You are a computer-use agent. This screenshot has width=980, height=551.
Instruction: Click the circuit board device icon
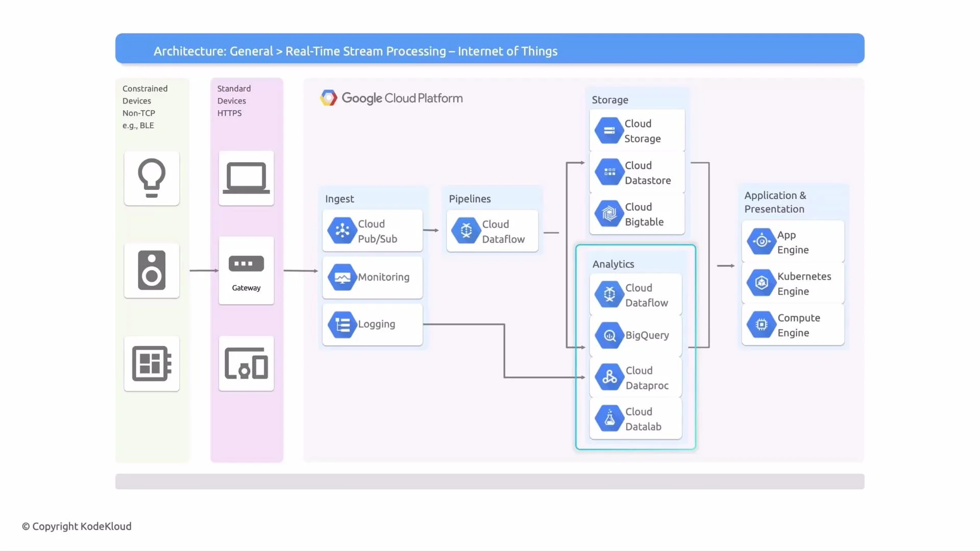coord(152,363)
